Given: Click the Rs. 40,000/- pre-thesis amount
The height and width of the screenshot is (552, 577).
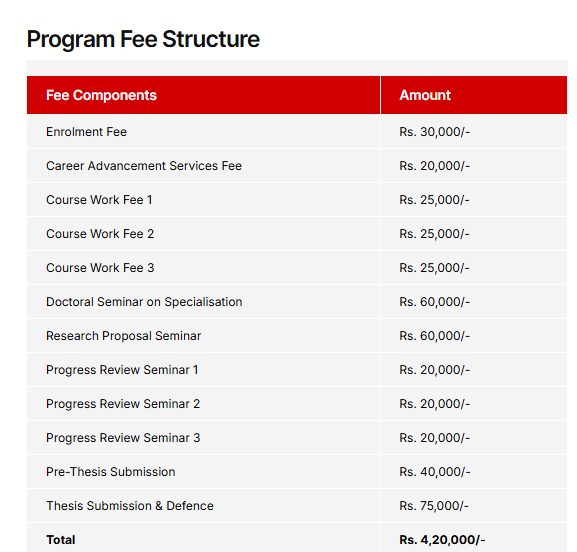Looking at the screenshot, I should tap(435, 472).
